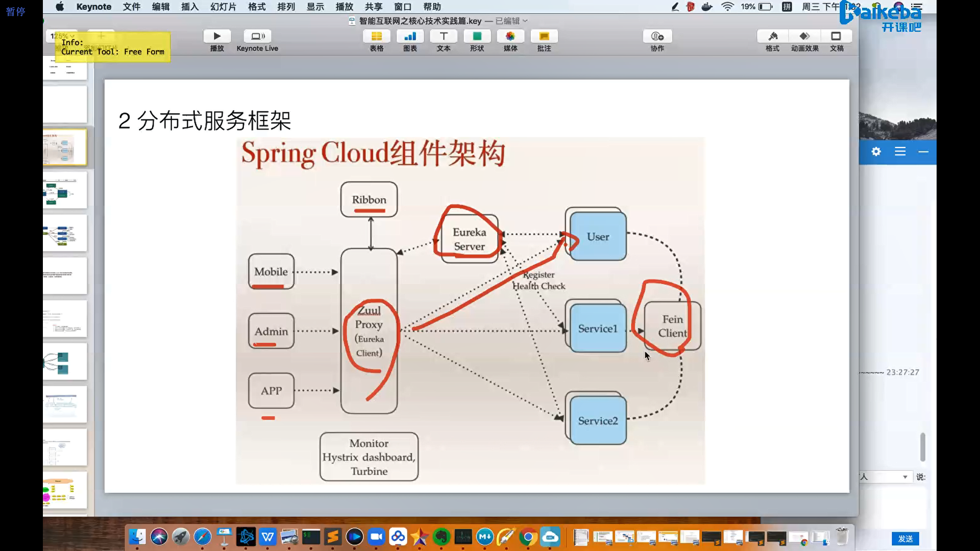Open the 插入 menu in menu bar
The image size is (980, 551).
(189, 7)
